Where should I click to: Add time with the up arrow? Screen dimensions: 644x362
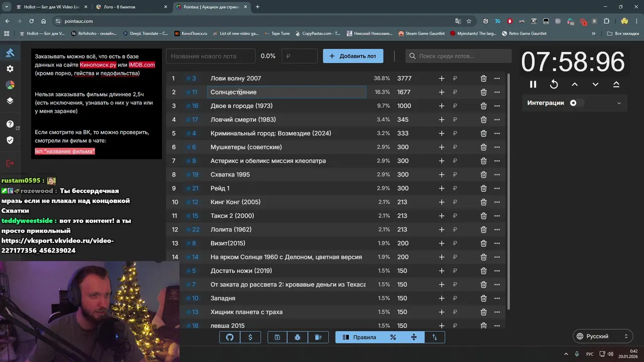pyautogui.click(x=575, y=84)
